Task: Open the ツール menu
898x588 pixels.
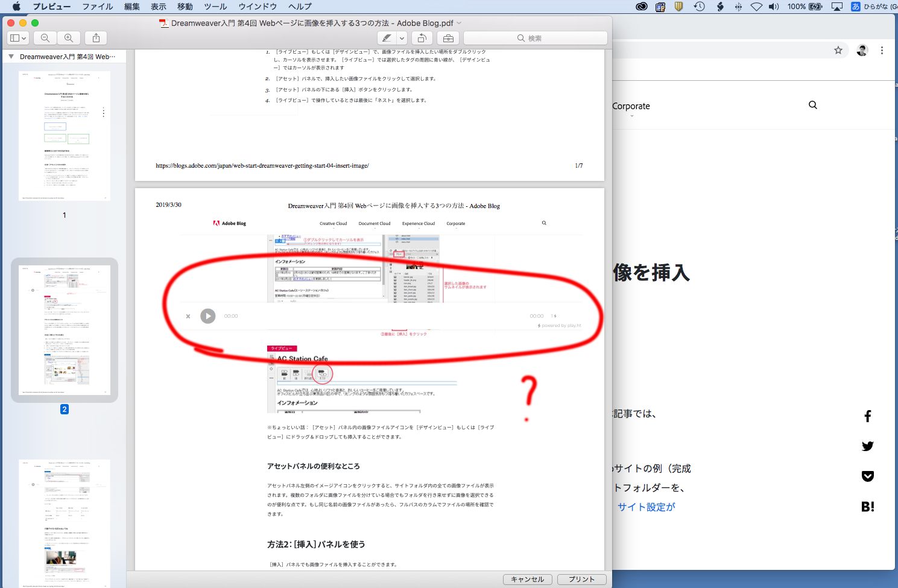Action: point(215,7)
